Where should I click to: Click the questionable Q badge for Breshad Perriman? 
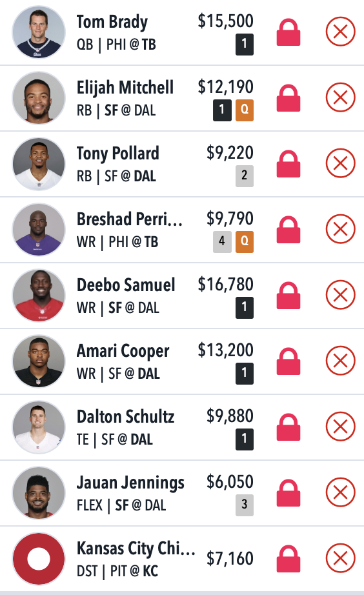coord(245,242)
